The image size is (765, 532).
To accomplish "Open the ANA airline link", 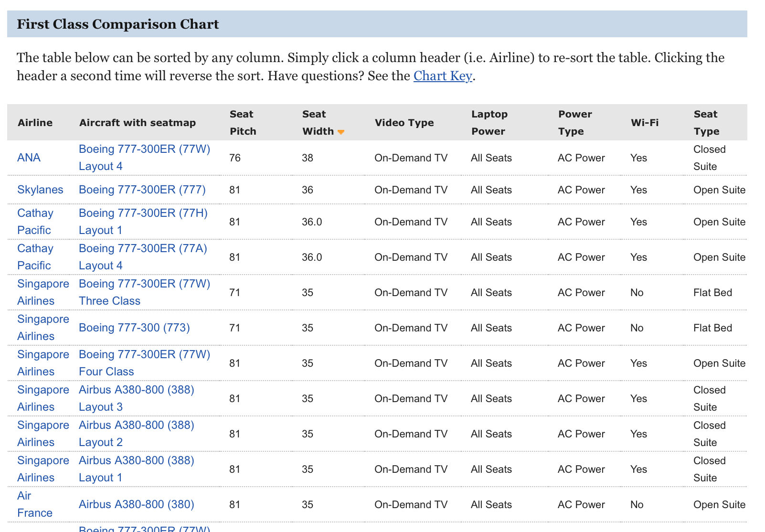I will (x=29, y=158).
